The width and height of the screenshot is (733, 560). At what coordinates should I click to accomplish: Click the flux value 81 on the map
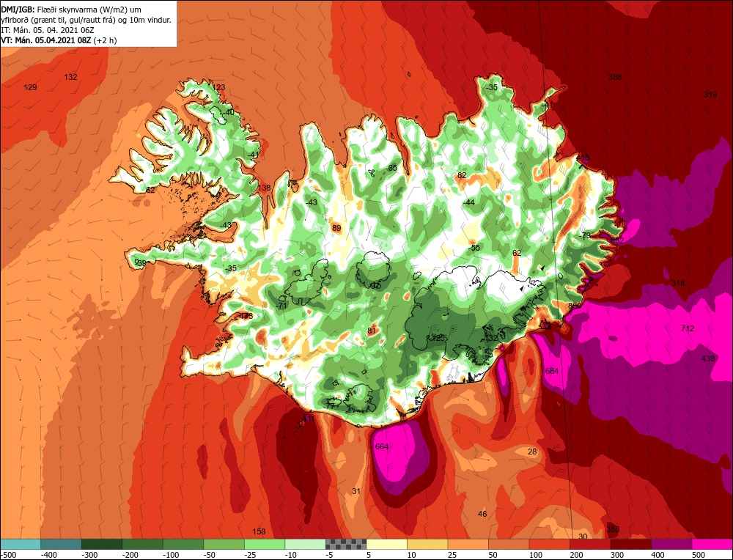tap(372, 331)
